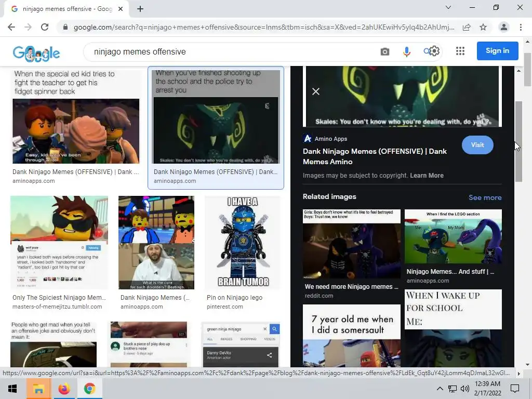Viewport: 532px width, 399px height.
Task: Click the URL address bar
Action: pos(263,27)
